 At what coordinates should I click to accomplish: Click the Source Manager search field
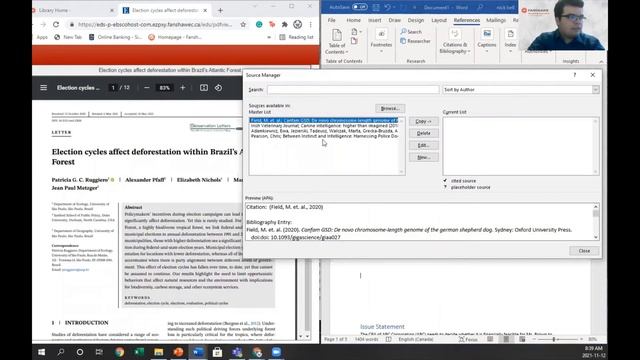[x=353, y=89]
